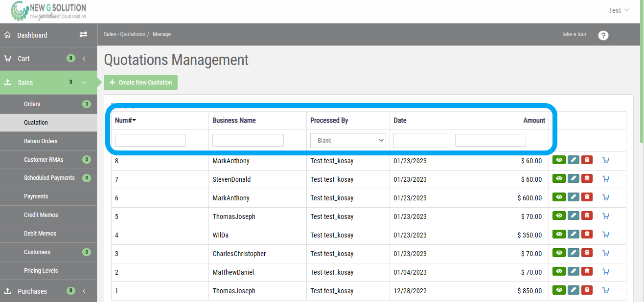Toggle the sidebar with the swap arrows icon
The height and width of the screenshot is (302, 644).
tap(83, 35)
